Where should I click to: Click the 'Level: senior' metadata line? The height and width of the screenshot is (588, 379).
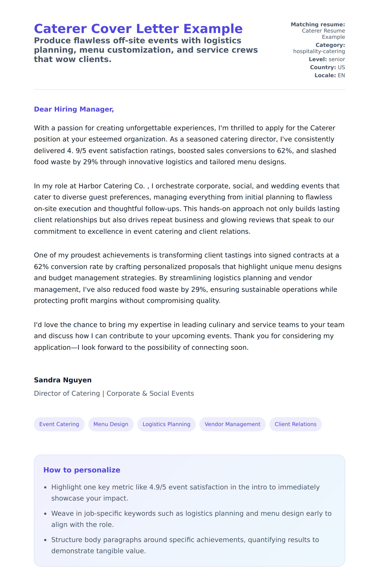(x=327, y=59)
